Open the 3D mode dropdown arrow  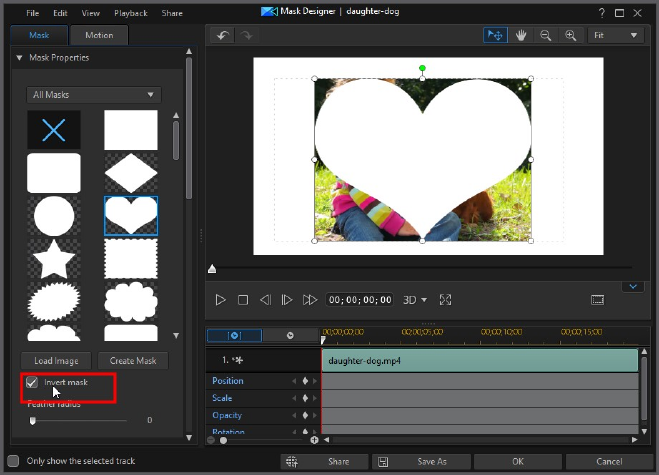(x=424, y=300)
